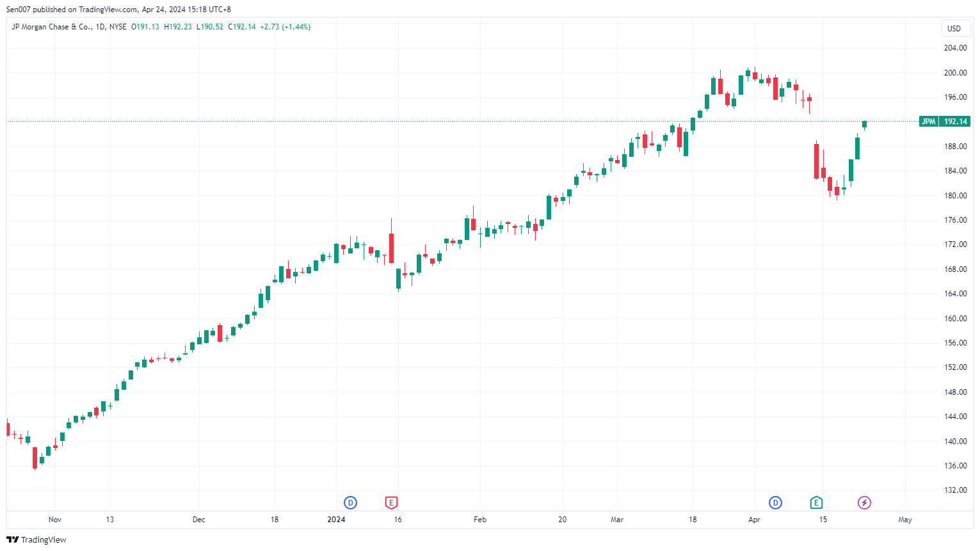
Task: Click the JP Morgan Chase & Co. title
Action: pyautogui.click(x=52, y=27)
